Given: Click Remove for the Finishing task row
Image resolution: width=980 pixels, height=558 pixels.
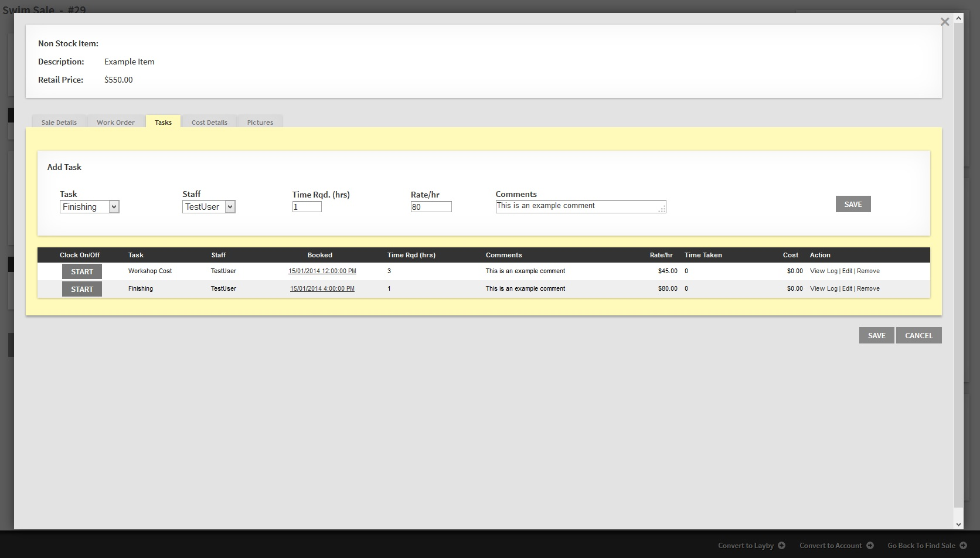Looking at the screenshot, I should pyautogui.click(x=868, y=288).
